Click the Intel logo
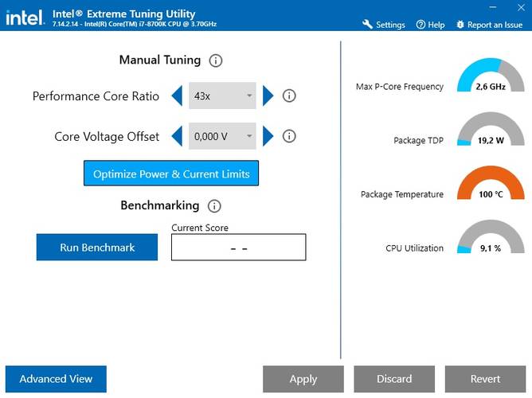532x398 pixels. pos(25,18)
